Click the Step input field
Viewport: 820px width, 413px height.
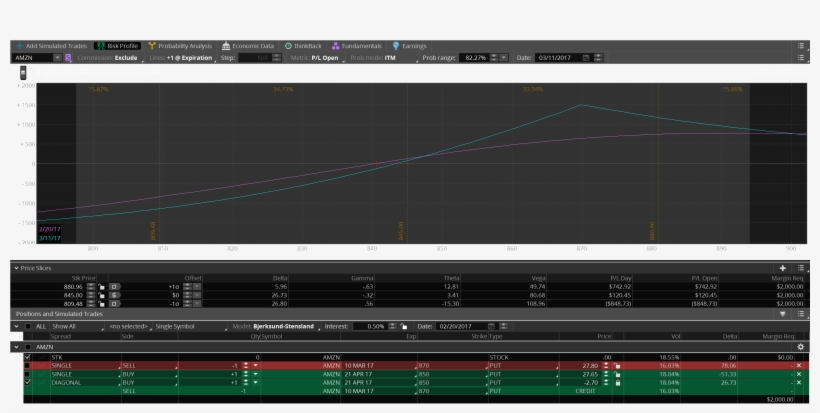point(257,58)
